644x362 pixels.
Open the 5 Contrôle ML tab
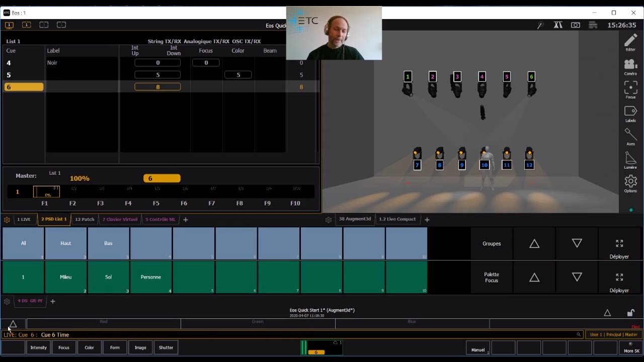click(x=160, y=220)
